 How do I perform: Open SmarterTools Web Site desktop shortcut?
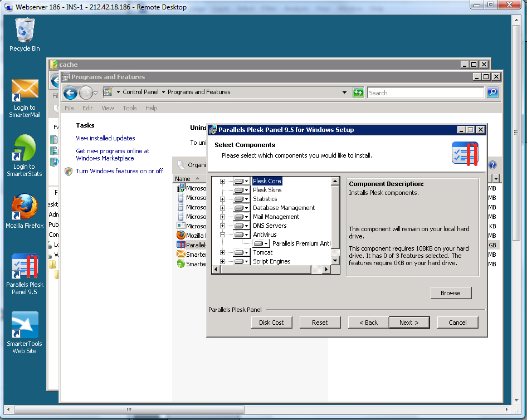tap(25, 333)
